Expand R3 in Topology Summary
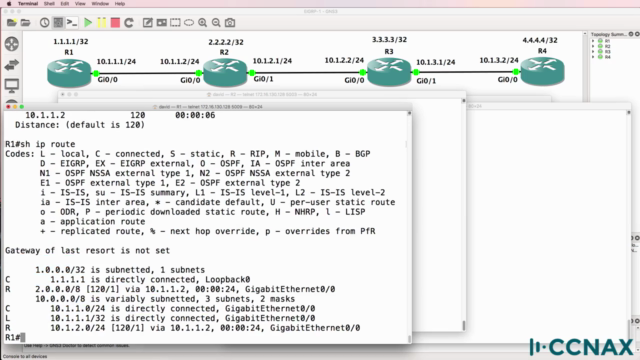 (x=593, y=51)
